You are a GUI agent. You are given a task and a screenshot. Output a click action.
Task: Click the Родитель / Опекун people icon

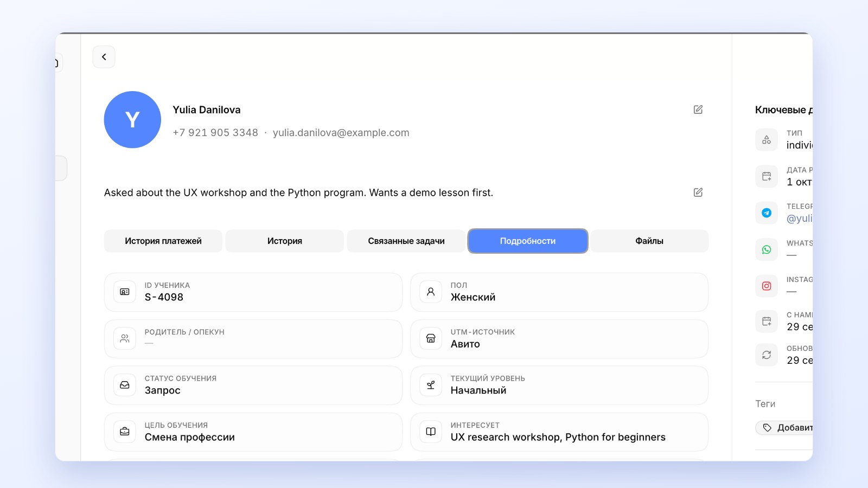125,338
